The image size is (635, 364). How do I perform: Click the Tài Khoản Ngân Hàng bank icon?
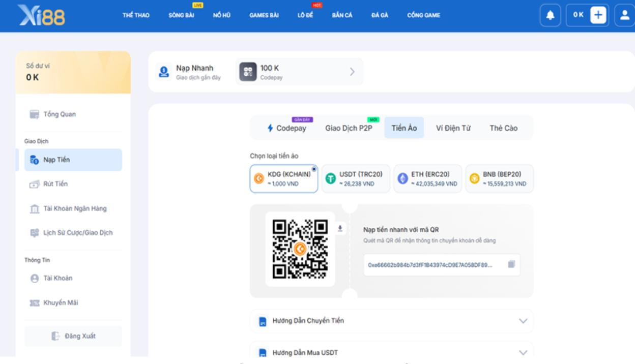pyautogui.click(x=34, y=208)
